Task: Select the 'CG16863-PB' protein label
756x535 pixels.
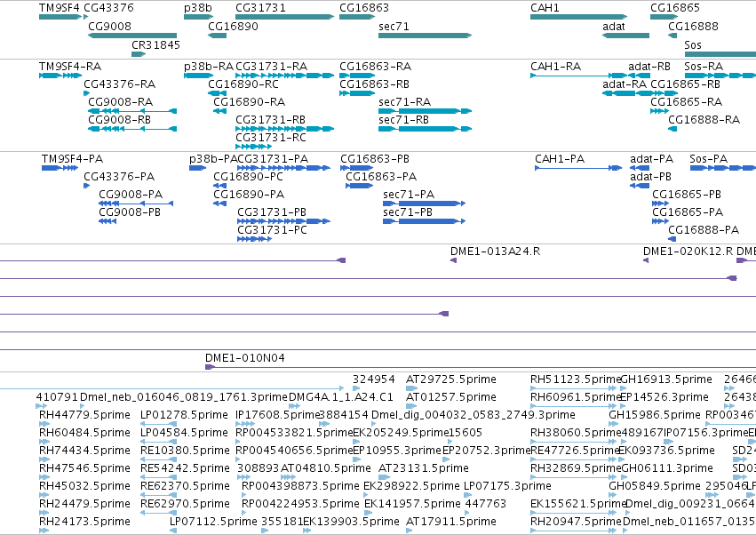Action: 375,159
